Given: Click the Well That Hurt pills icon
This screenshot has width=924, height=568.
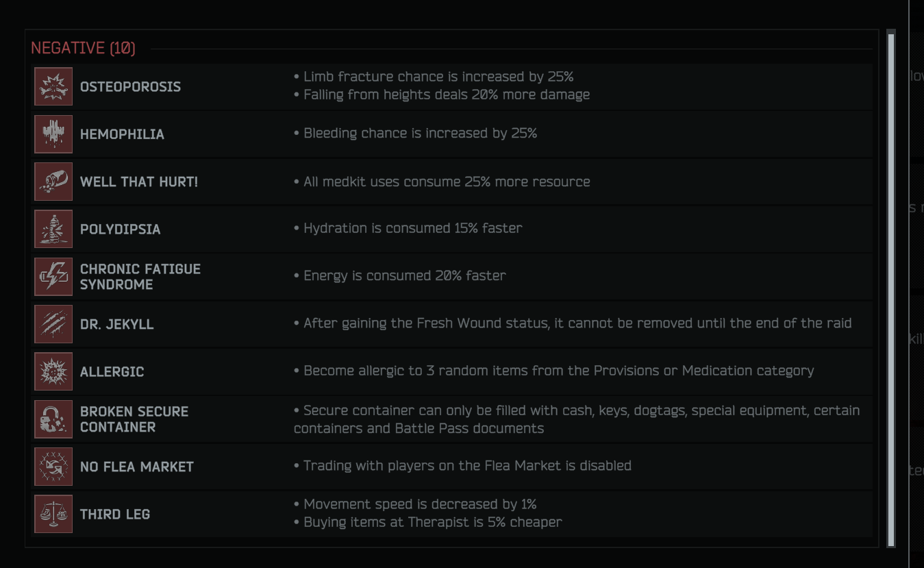Looking at the screenshot, I should (x=53, y=182).
